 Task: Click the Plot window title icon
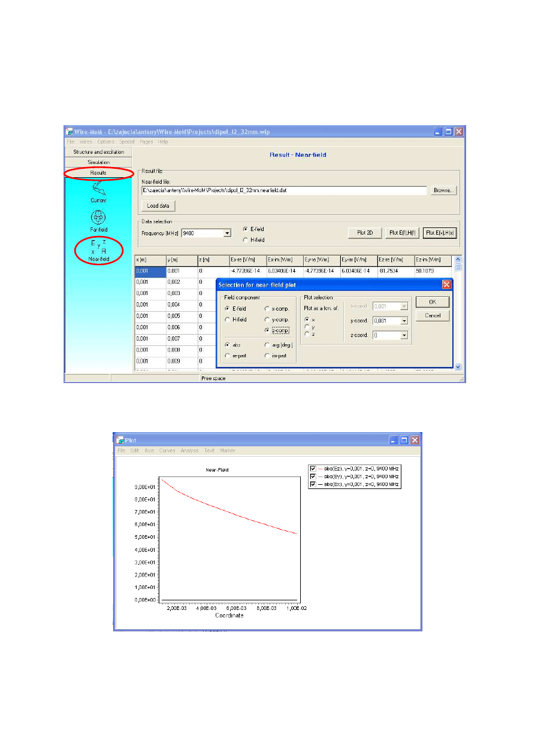coord(119,440)
